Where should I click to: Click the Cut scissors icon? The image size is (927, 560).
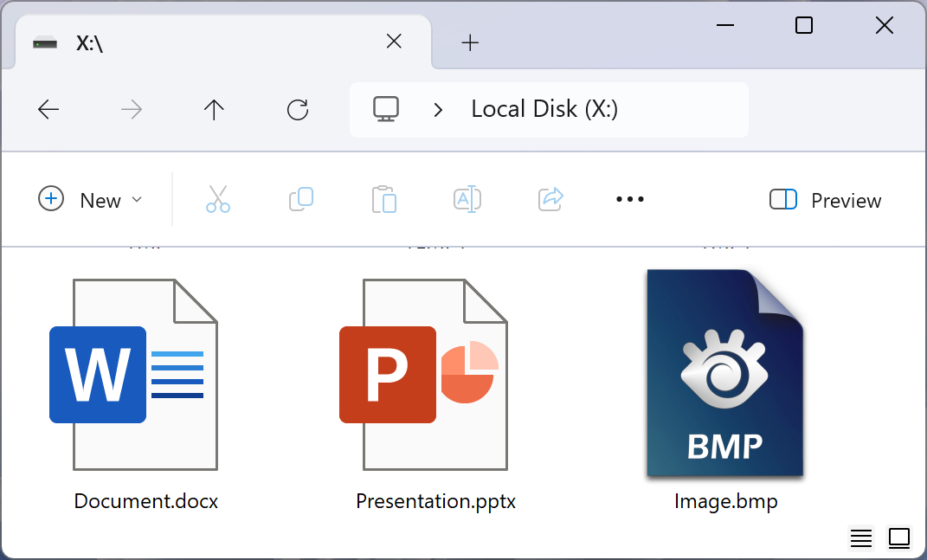pos(217,199)
